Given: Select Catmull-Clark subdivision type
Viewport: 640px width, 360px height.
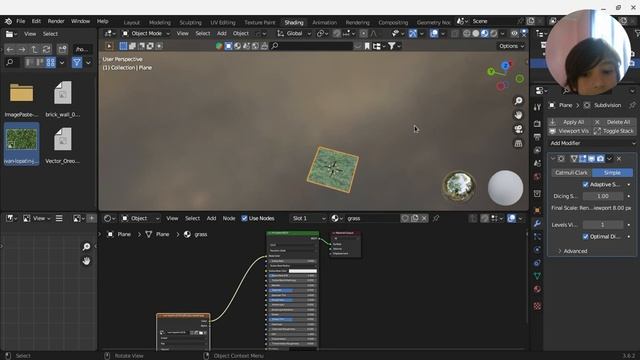Looking at the screenshot, I should pyautogui.click(x=571, y=173).
